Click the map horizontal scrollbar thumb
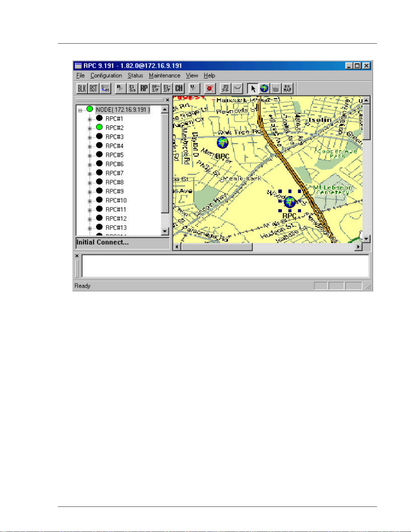 tap(216, 247)
